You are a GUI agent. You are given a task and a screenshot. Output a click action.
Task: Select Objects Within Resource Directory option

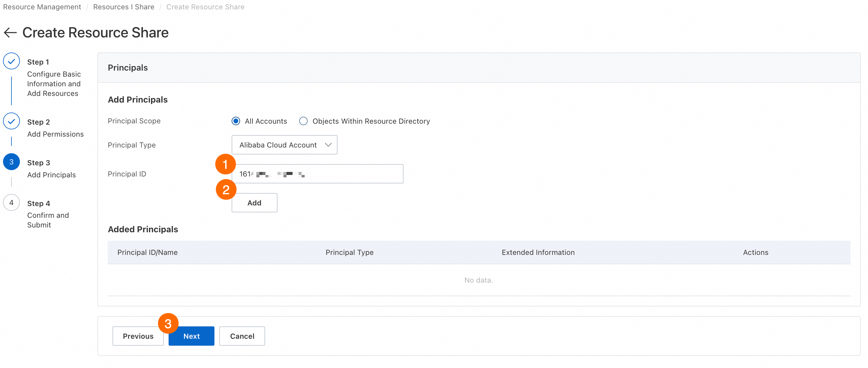pos(303,121)
